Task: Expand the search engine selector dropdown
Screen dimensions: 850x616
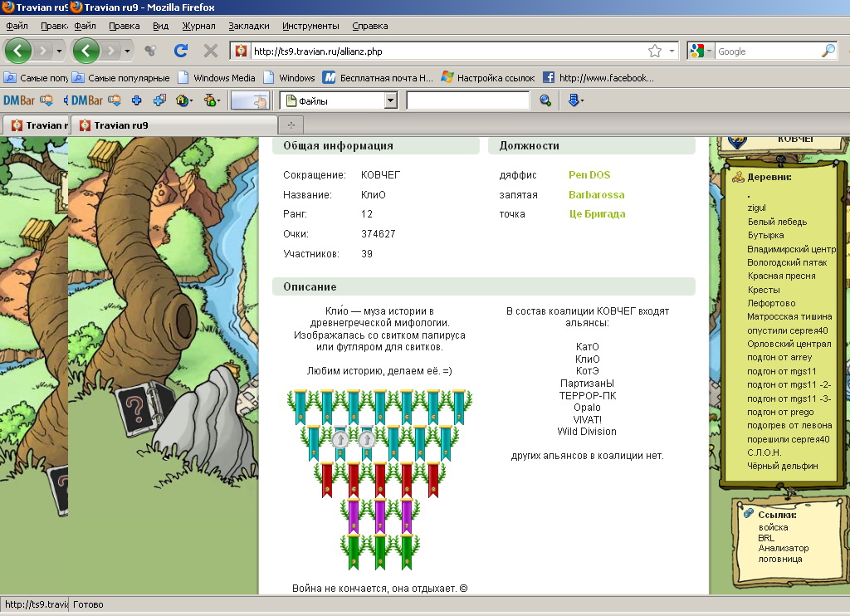Action: (709, 51)
